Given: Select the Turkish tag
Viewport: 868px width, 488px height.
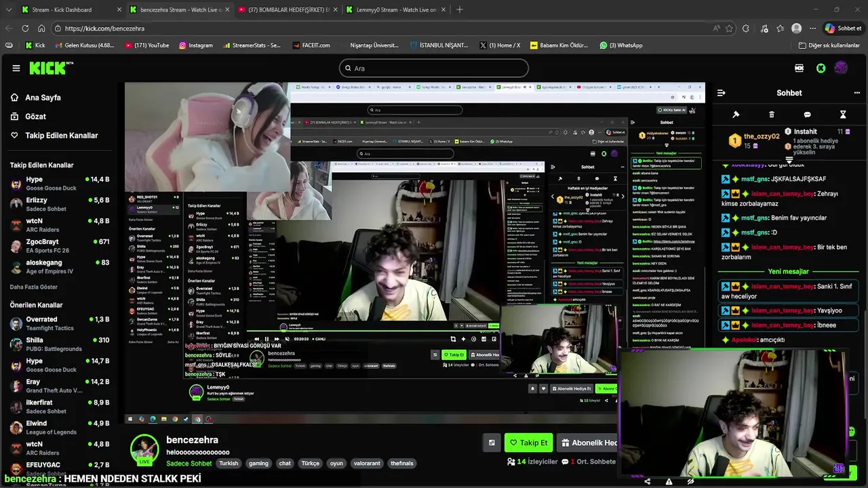Looking at the screenshot, I should 229,464.
